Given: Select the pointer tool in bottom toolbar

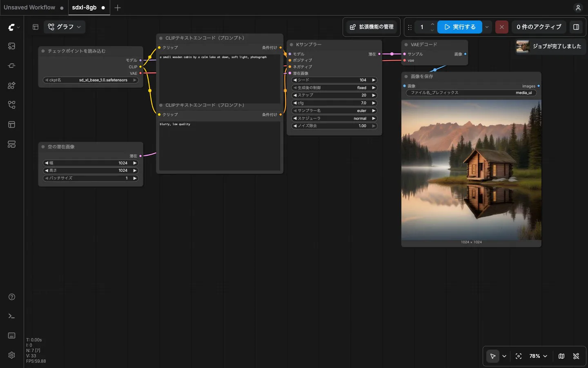Looking at the screenshot, I should [493, 356].
